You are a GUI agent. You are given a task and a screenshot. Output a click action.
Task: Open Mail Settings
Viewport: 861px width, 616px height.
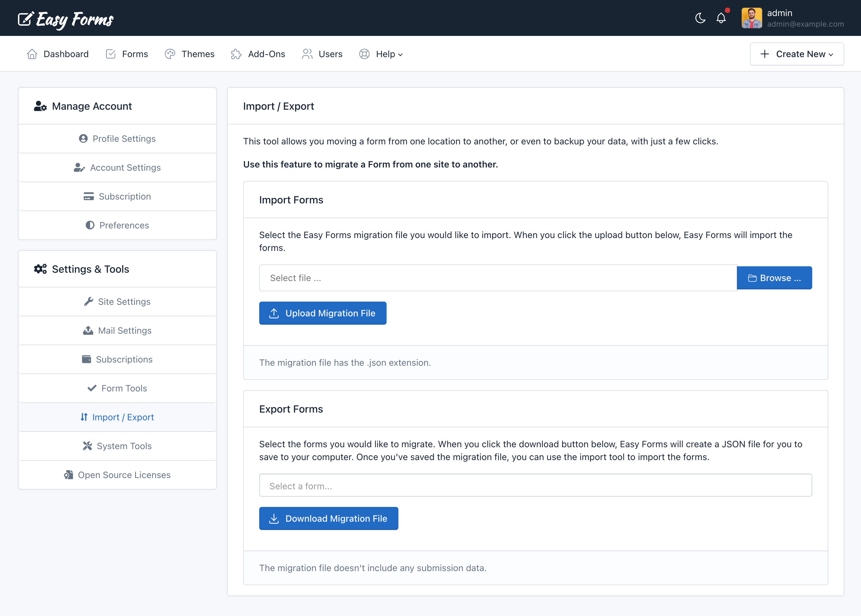[x=117, y=330]
